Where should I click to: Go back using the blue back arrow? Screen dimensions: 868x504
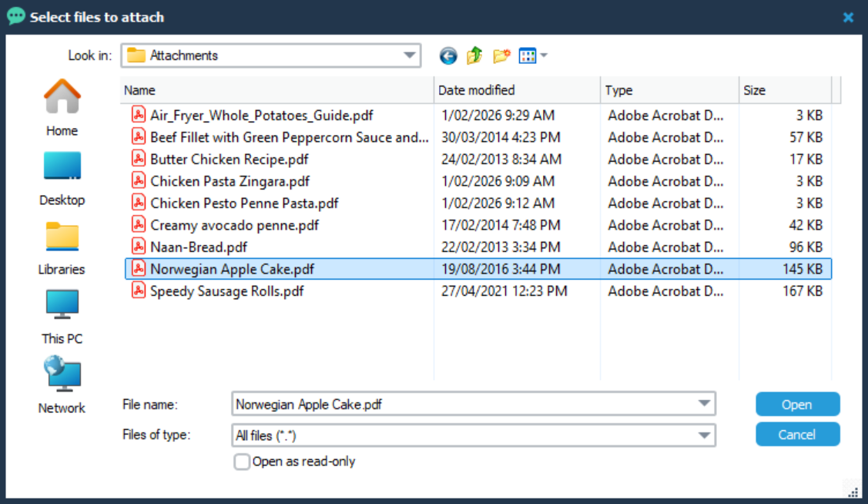pos(448,56)
